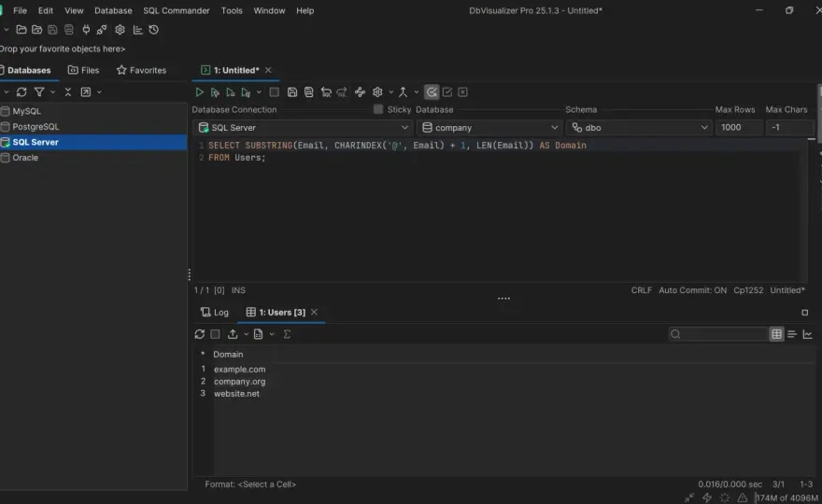Click the Commit checkmark icon
Viewport: 822px width, 504px height.
(x=447, y=92)
